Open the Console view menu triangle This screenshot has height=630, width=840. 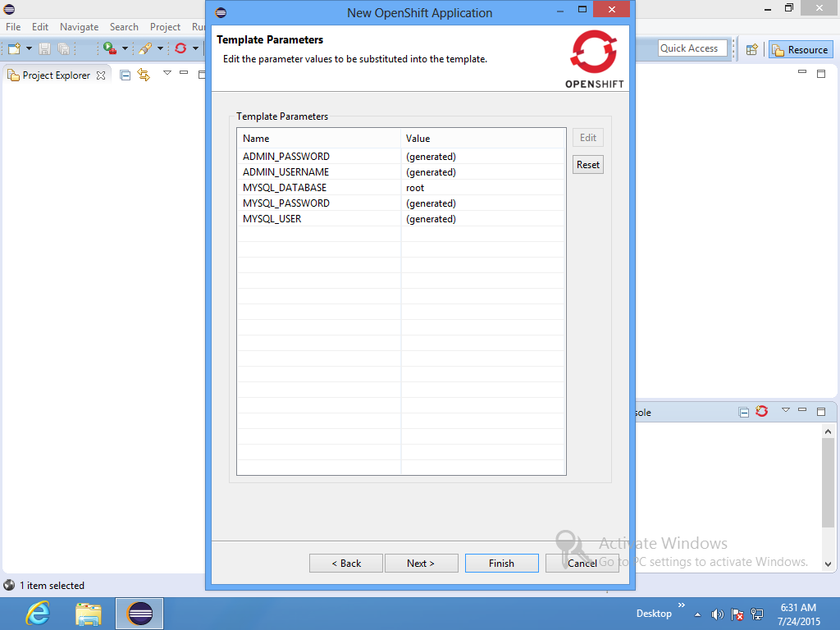(785, 410)
